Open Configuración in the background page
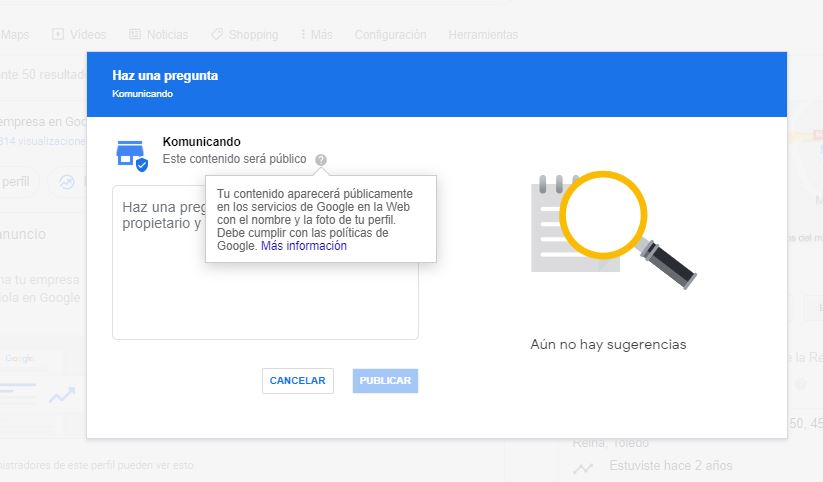The width and height of the screenshot is (823, 482). pyautogui.click(x=391, y=35)
